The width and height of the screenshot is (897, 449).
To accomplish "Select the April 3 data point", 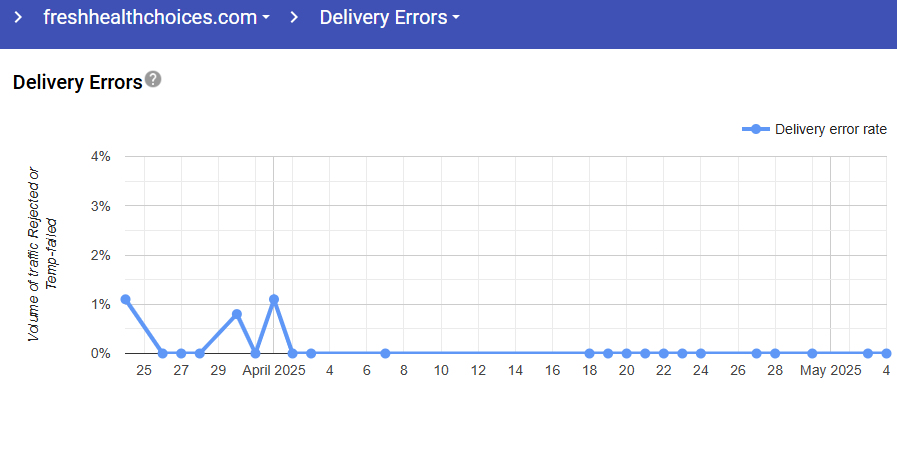I will pyautogui.click(x=311, y=353).
